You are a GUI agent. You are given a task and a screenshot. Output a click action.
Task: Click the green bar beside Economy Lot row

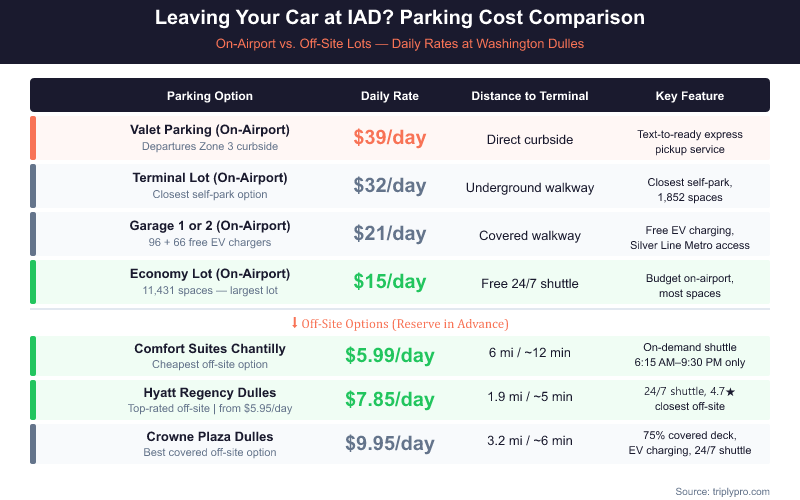coord(33,282)
